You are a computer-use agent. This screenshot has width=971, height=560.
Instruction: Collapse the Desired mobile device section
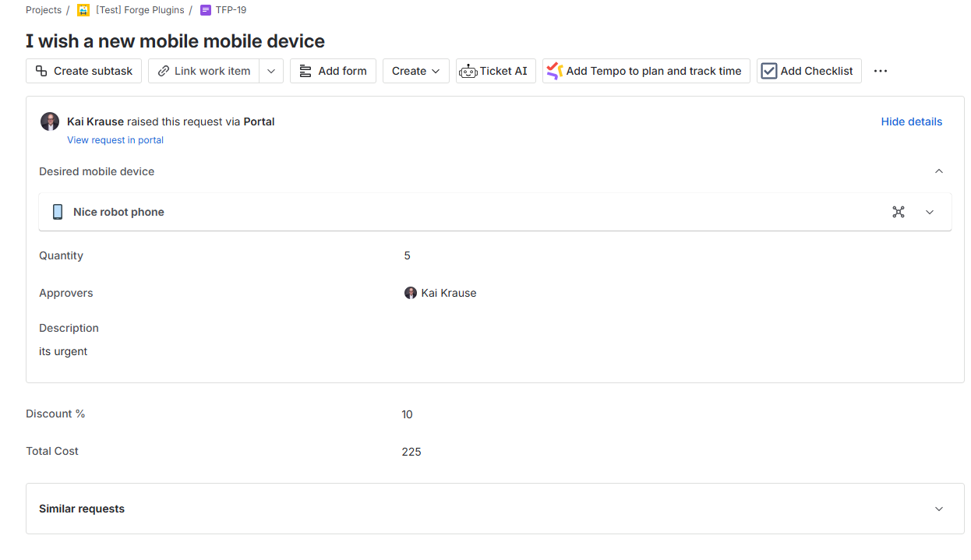coord(939,171)
